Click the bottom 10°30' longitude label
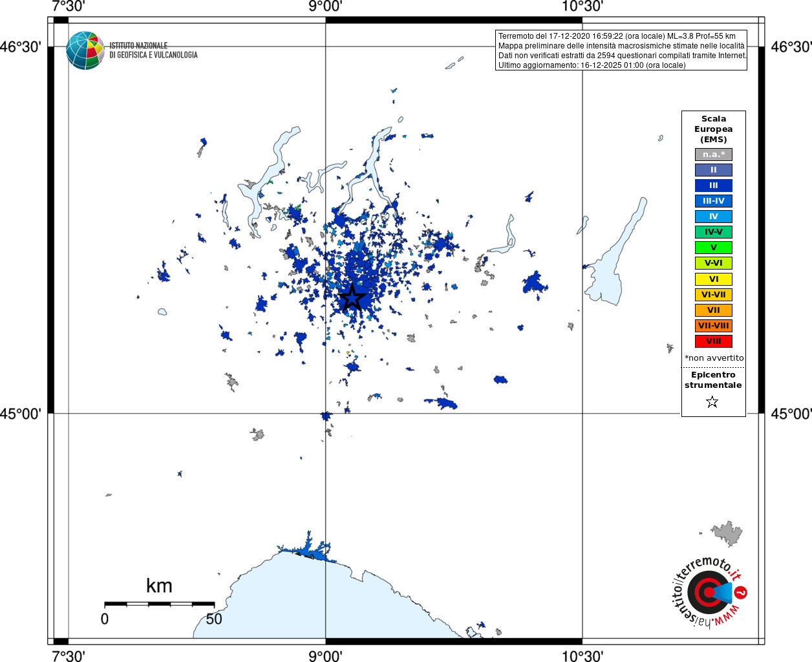Screen dimensions: 812x662 click(582, 656)
